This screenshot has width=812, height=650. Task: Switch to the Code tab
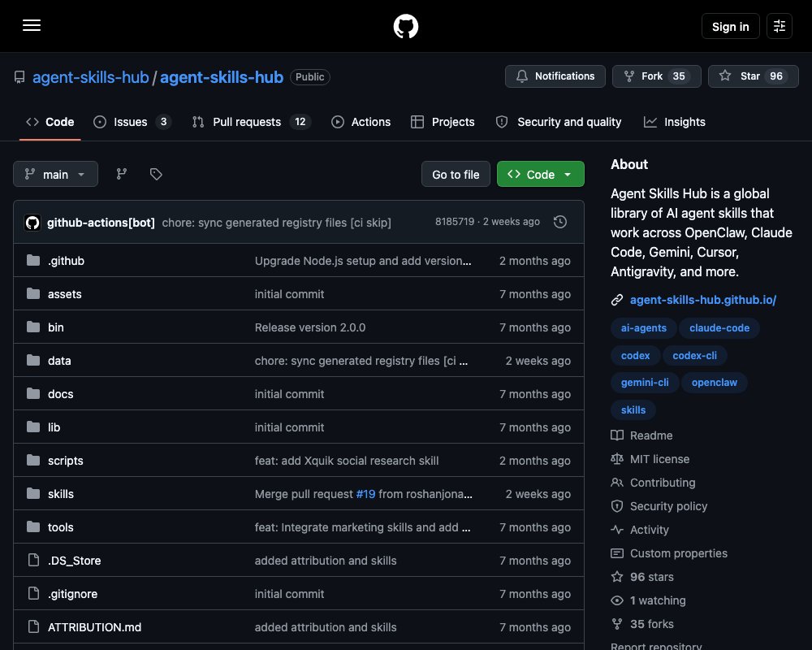(x=50, y=122)
